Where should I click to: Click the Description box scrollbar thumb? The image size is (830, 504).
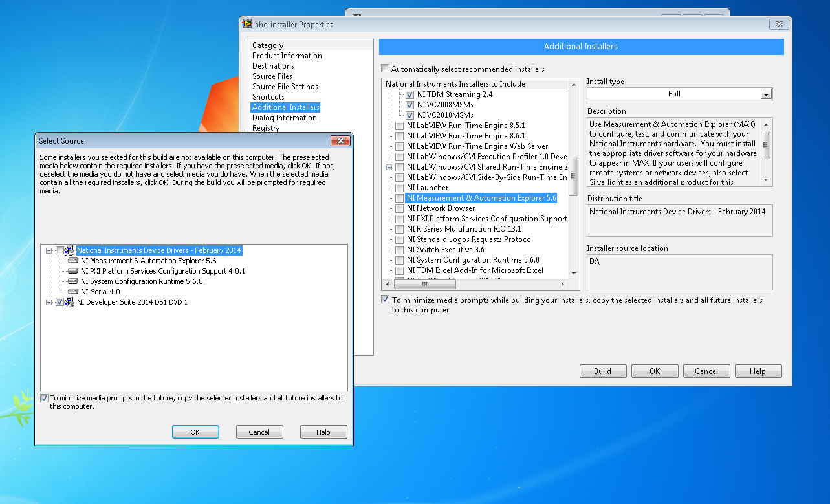pos(767,144)
